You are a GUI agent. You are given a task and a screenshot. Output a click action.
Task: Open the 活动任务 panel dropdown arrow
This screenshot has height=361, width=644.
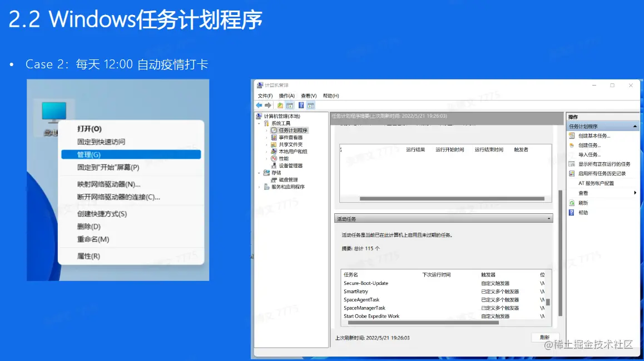(x=549, y=217)
